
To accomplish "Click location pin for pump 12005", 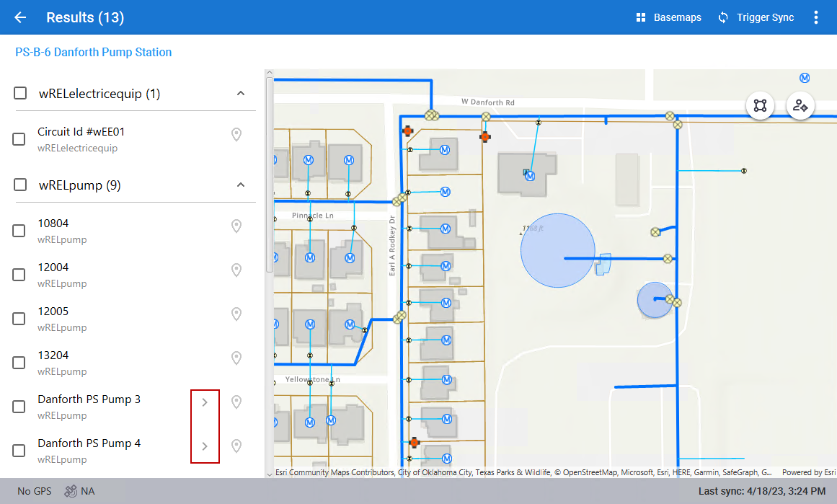I will (236, 314).
